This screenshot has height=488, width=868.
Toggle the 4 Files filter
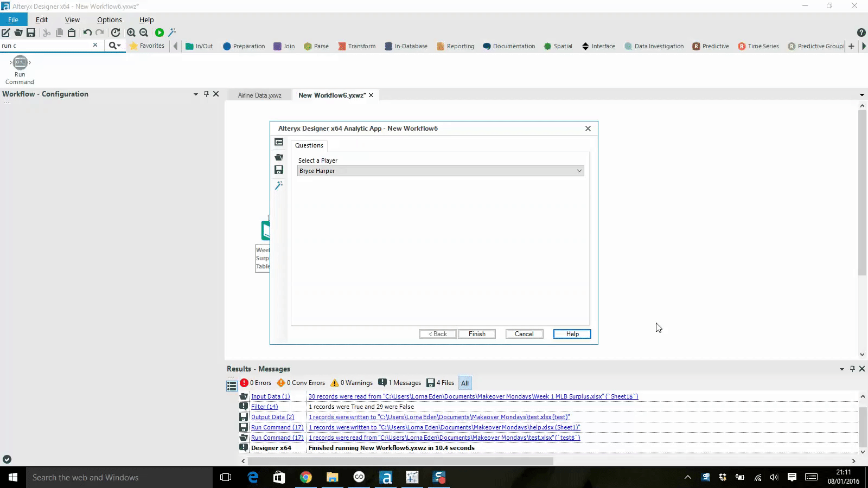[440, 383]
